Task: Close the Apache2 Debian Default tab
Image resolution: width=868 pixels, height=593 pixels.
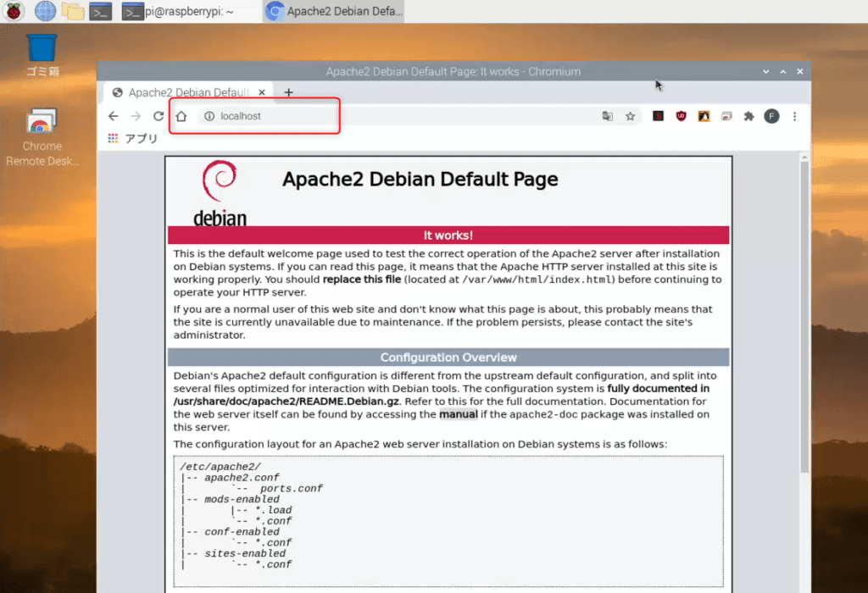Action: click(262, 92)
